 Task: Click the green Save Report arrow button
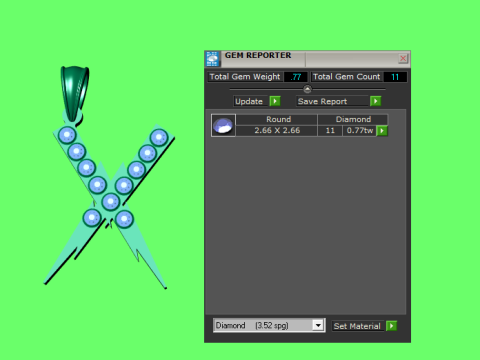pyautogui.click(x=376, y=101)
